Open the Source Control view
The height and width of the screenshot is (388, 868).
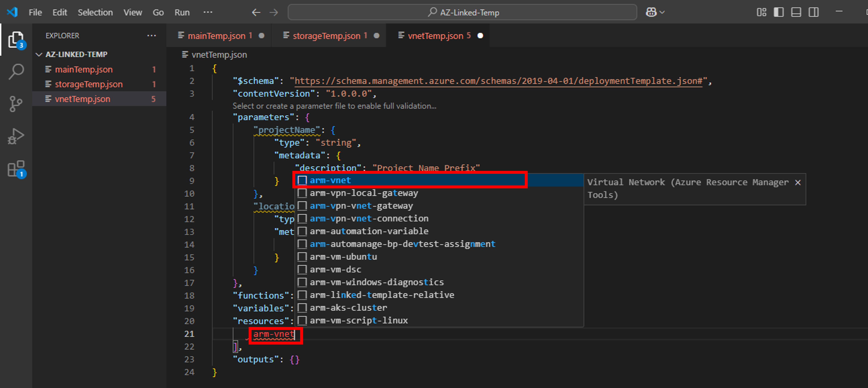point(16,104)
